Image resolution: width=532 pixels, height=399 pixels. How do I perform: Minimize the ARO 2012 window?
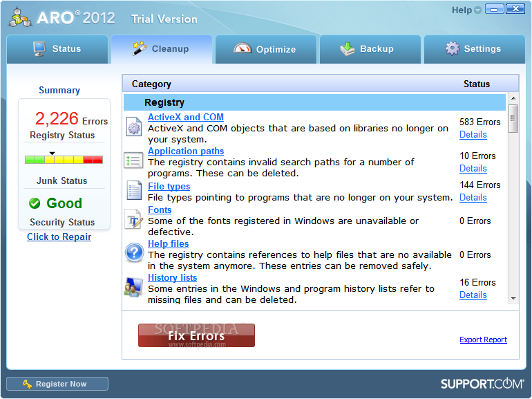point(494,9)
